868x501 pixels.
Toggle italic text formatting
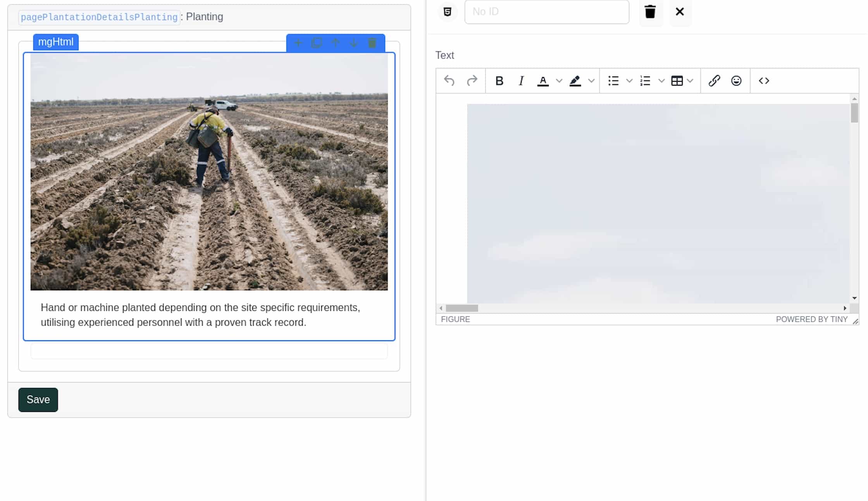point(521,81)
